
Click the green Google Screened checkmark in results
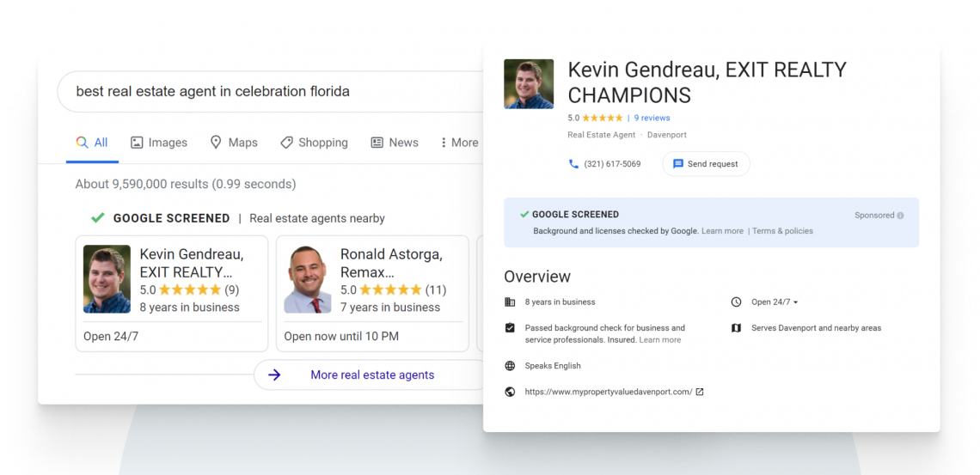97,218
